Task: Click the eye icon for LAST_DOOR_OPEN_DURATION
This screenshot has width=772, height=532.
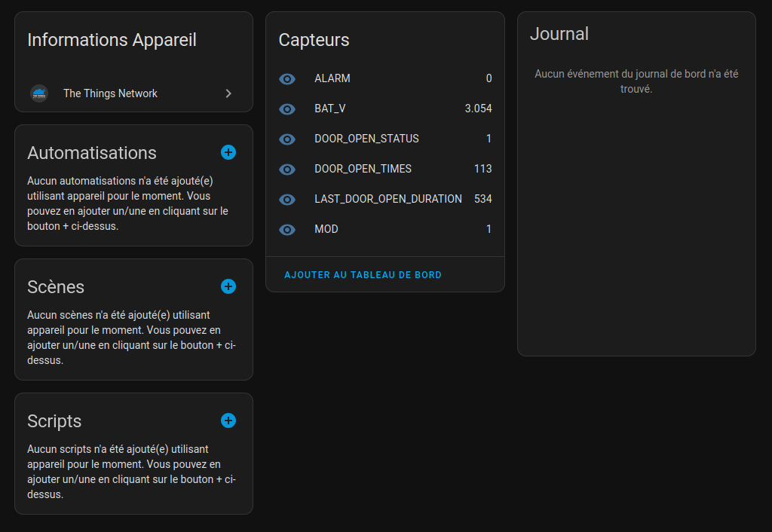Action: tap(287, 200)
